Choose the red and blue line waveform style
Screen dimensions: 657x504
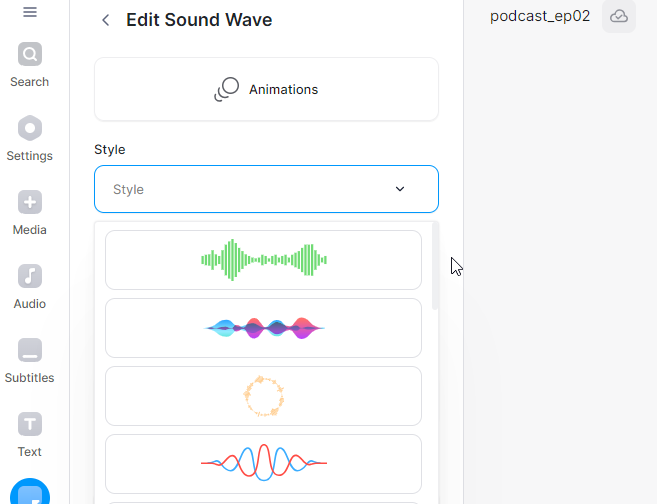pyautogui.click(x=264, y=464)
